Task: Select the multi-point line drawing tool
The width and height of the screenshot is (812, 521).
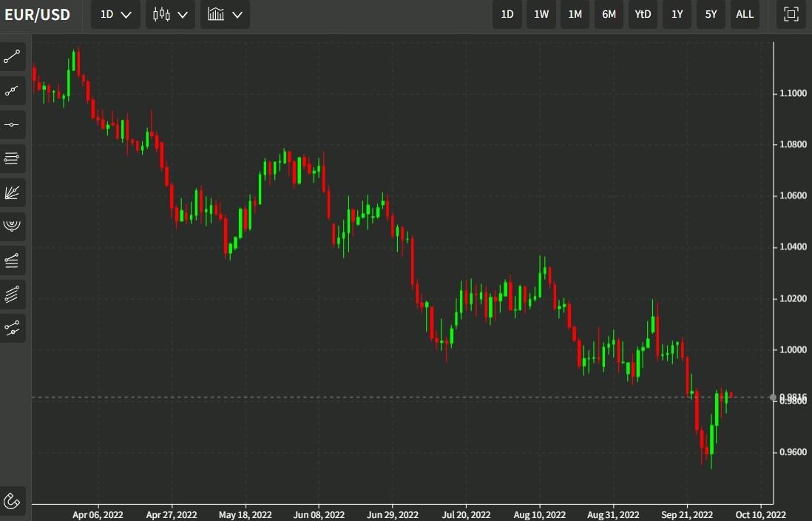Action: (x=12, y=91)
